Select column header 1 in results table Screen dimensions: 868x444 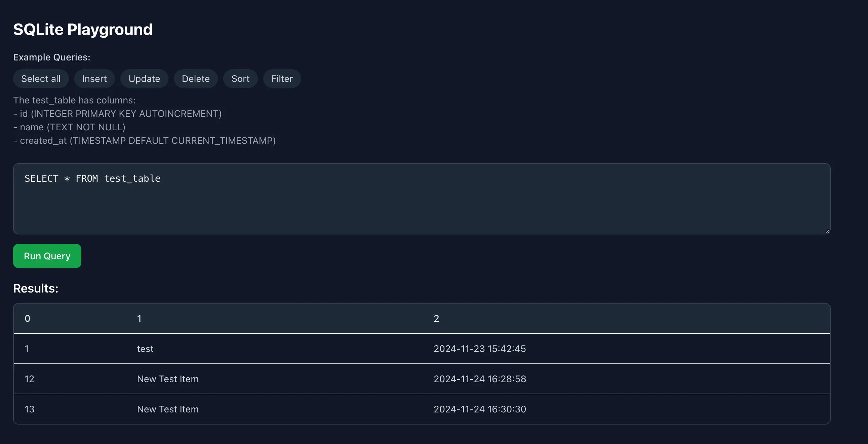[139, 318]
